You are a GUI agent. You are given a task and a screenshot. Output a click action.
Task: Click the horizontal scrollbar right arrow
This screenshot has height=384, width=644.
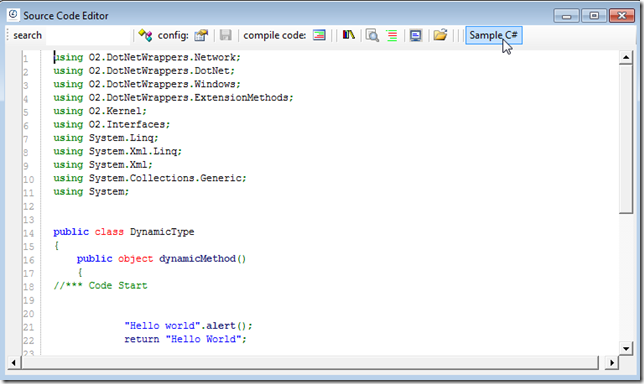pyautogui.click(x=612, y=363)
